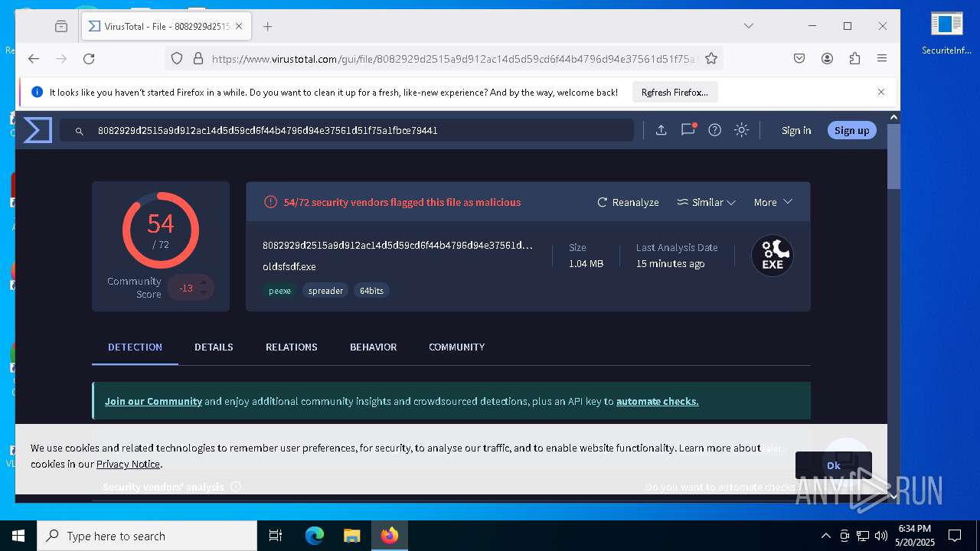Open the BEHAVIOR tab

373,347
